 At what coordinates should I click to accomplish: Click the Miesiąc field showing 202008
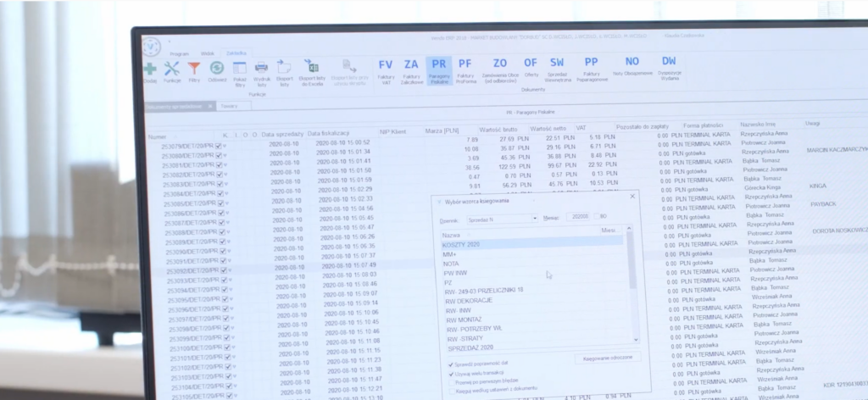click(578, 216)
